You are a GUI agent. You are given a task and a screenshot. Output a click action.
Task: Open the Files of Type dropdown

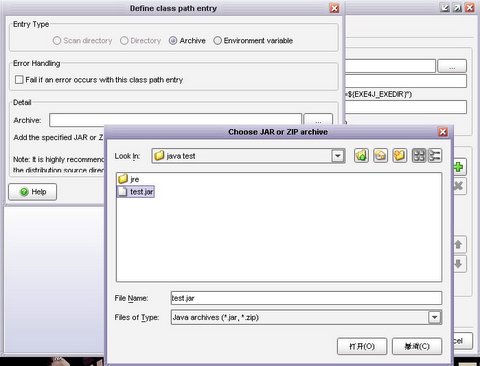[435, 317]
